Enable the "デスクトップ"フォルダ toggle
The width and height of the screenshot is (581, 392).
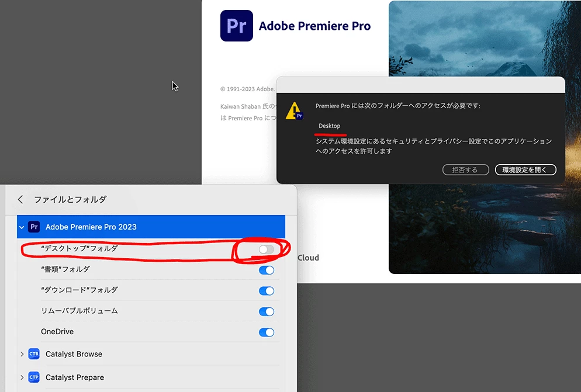267,249
